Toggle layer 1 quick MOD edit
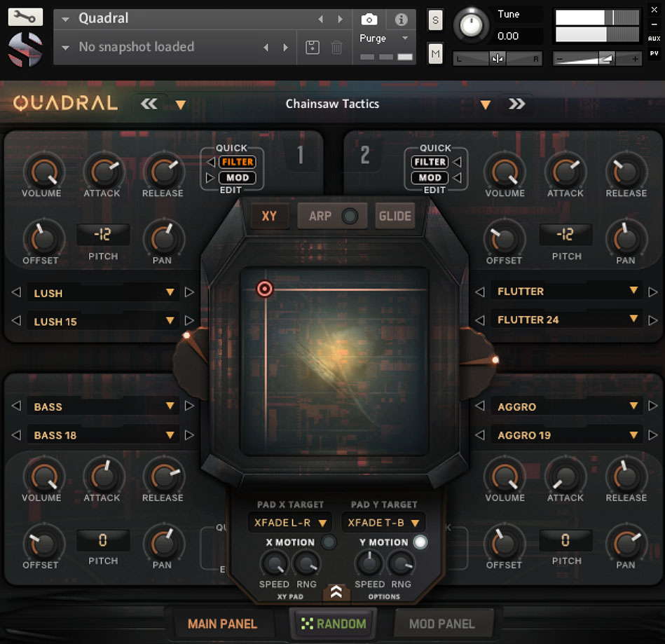Screen dimensions: 665x644 [x=238, y=178]
